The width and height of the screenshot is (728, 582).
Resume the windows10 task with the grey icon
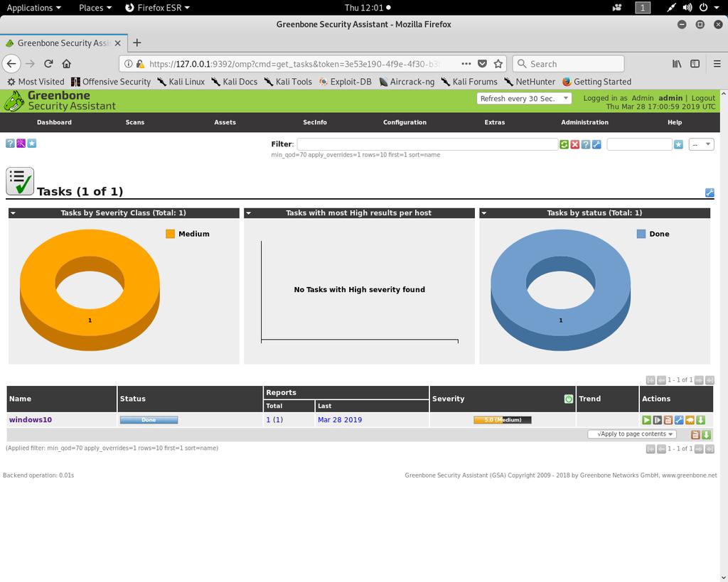point(657,420)
